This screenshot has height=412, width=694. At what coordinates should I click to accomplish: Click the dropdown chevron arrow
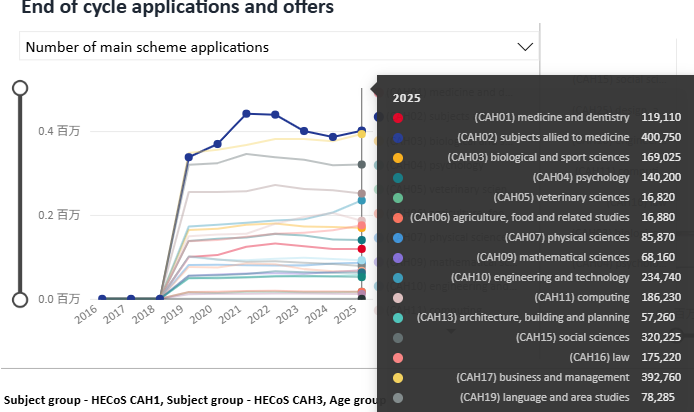525,47
